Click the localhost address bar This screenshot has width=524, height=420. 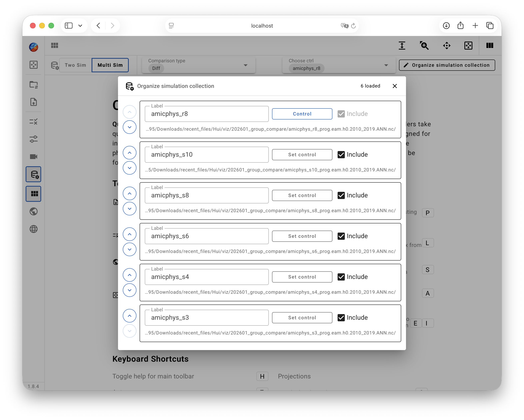coord(262,26)
